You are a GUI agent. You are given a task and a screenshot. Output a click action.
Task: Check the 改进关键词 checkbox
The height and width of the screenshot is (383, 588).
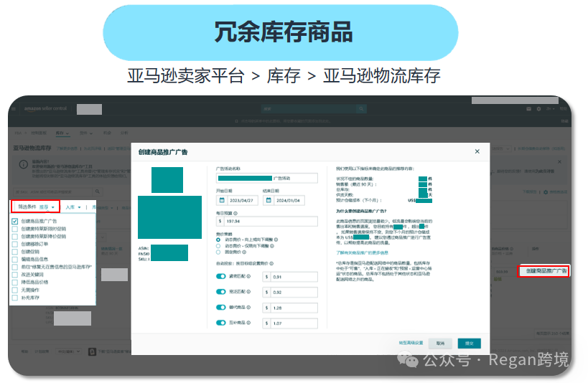coord(14,275)
